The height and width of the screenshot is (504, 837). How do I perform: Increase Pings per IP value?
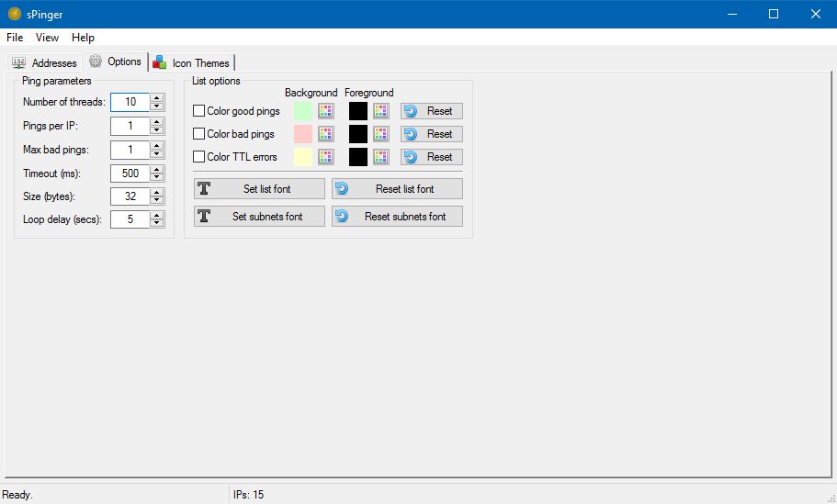tap(156, 121)
